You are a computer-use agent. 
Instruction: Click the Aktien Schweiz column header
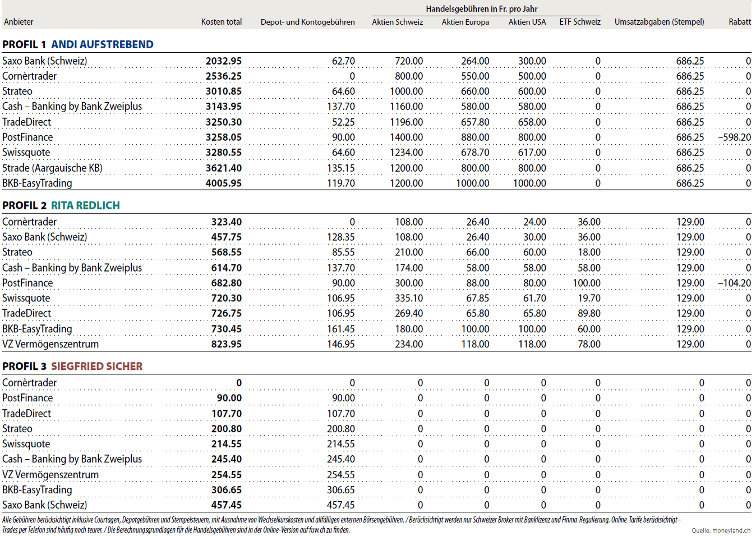[x=398, y=22]
